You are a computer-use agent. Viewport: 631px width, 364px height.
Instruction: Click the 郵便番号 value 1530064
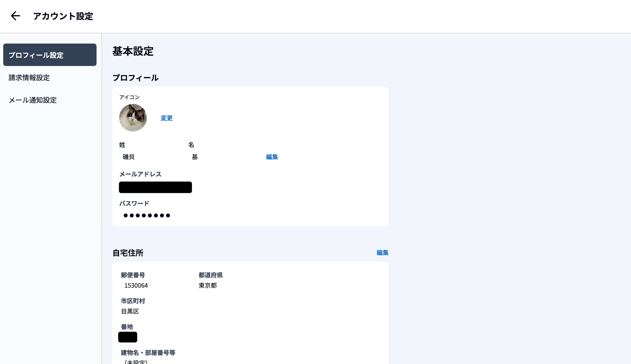point(136,285)
